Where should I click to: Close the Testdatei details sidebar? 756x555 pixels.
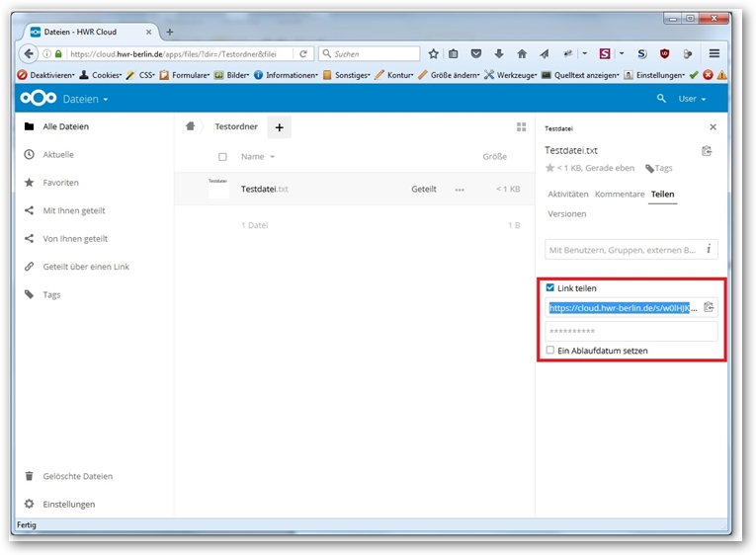pos(713,126)
